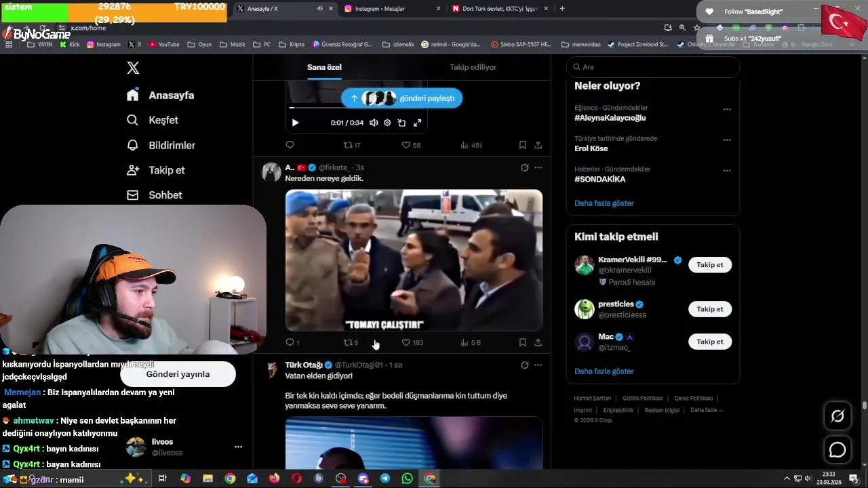The height and width of the screenshot is (488, 868).
Task: Click the new posts 'gönderi paylaştı' pill
Action: pos(402,98)
